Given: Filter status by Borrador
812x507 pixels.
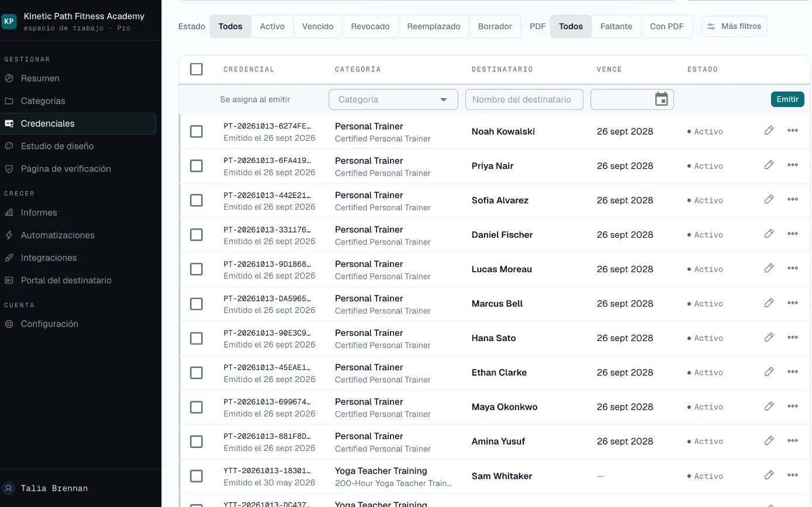Looking at the screenshot, I should tap(495, 26).
